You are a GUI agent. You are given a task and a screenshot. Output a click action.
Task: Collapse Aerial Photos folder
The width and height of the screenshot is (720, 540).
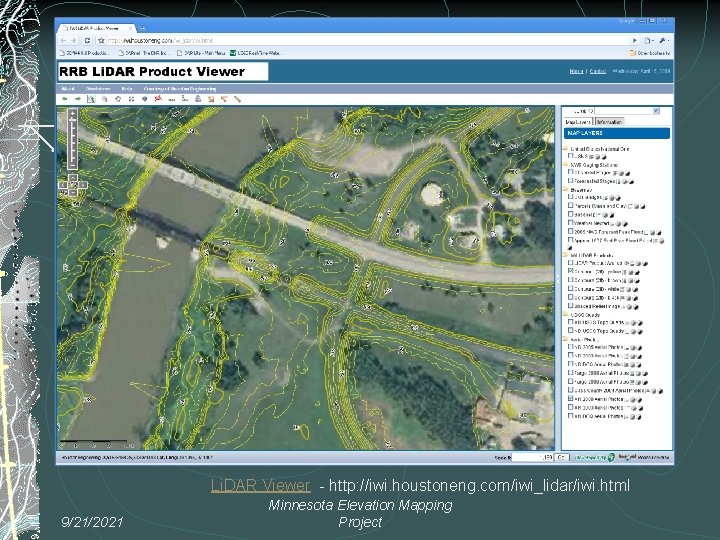[566, 339]
